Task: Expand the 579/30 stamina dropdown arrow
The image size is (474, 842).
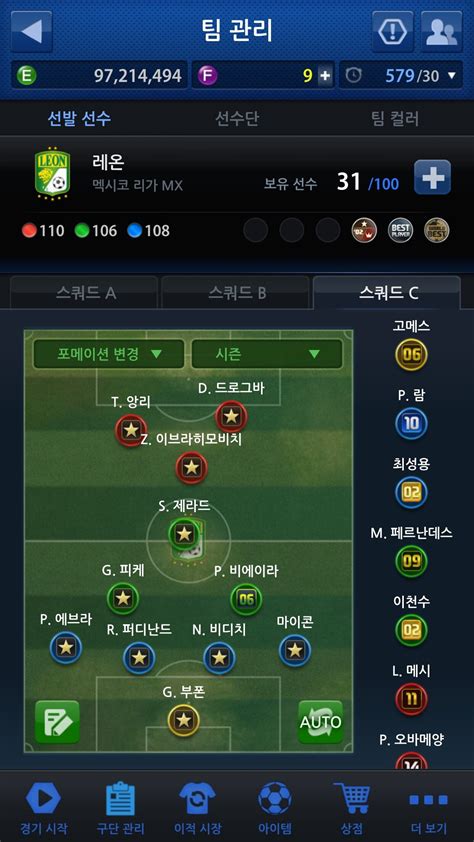Action: coord(451,76)
